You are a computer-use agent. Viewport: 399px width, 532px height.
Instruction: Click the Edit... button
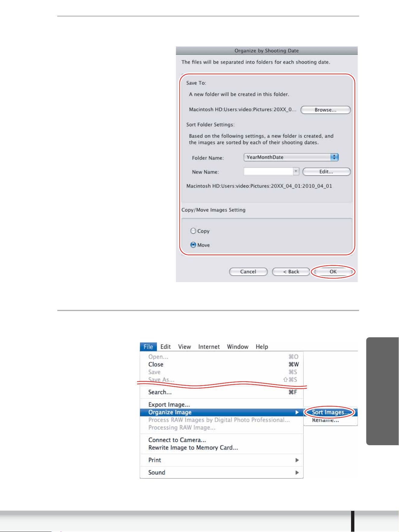(x=326, y=172)
